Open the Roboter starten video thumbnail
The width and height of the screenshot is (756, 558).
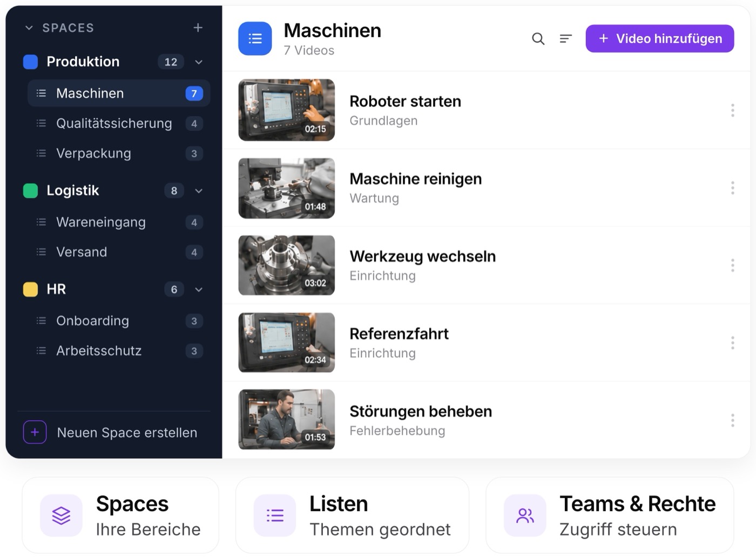(287, 110)
